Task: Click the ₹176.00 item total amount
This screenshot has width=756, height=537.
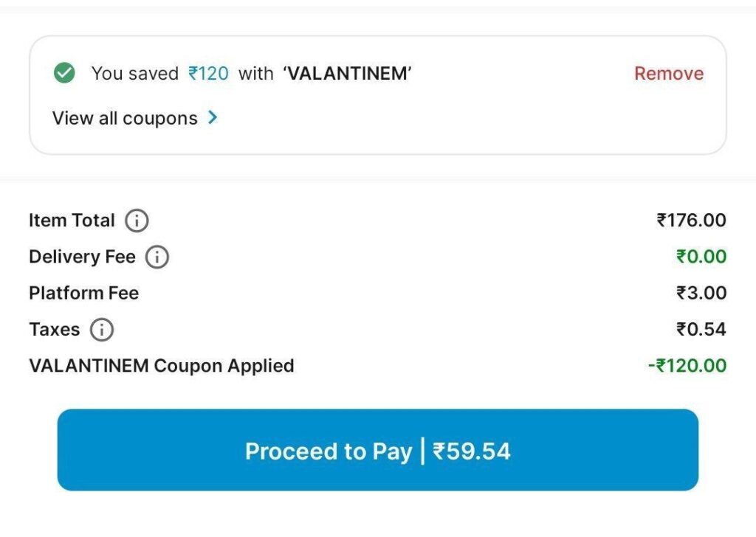Action: pyautogui.click(x=691, y=221)
